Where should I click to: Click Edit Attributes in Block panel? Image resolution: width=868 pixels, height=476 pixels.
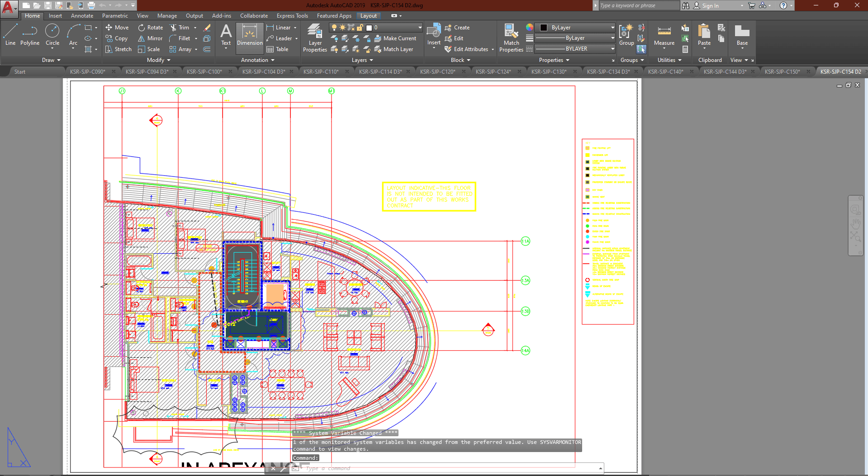pos(470,49)
